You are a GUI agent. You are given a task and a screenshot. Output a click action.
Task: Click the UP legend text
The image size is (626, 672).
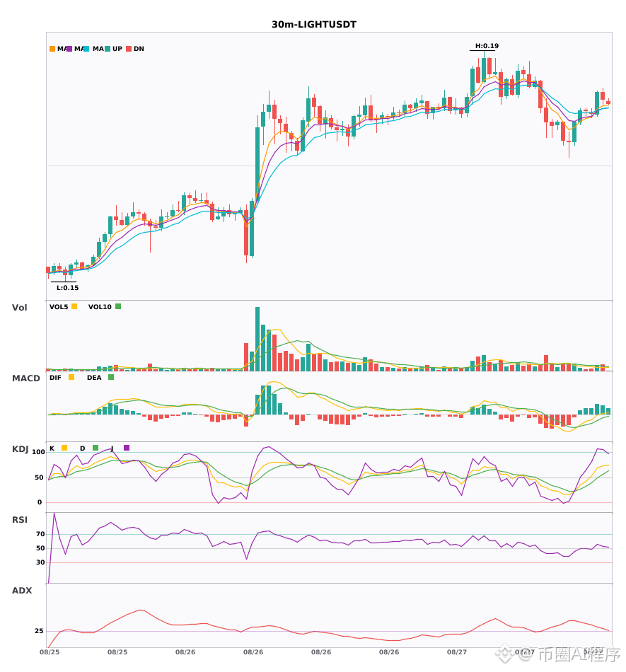tap(117, 49)
